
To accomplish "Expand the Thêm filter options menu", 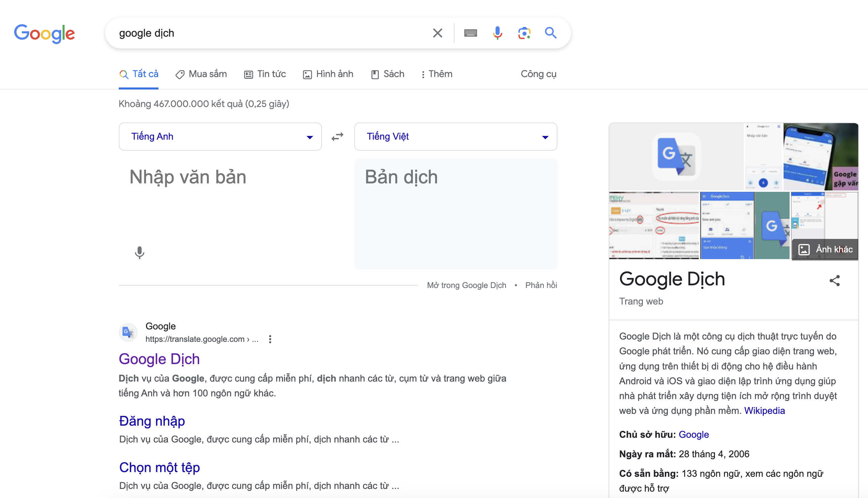I will pyautogui.click(x=439, y=74).
